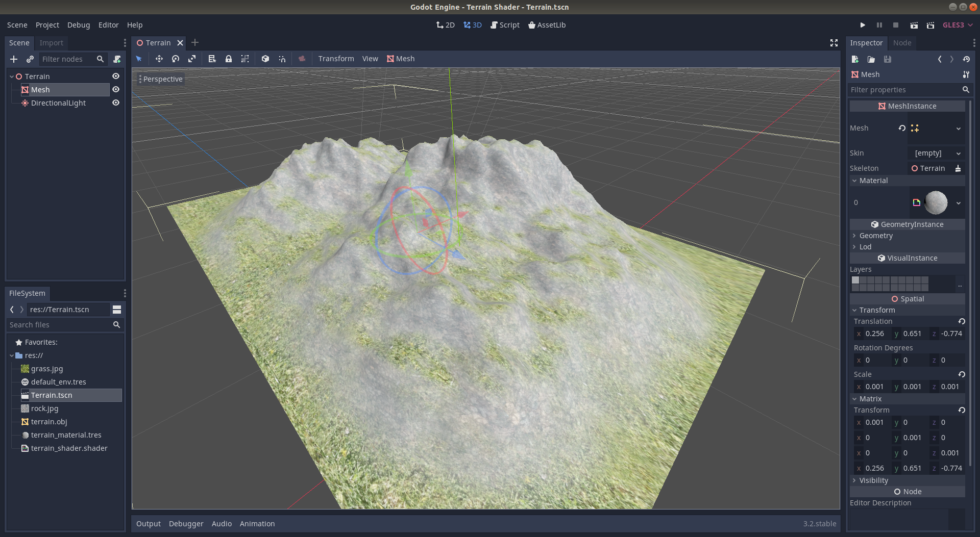Expand the Visibility section
The image size is (980, 537).
pyautogui.click(x=908, y=480)
